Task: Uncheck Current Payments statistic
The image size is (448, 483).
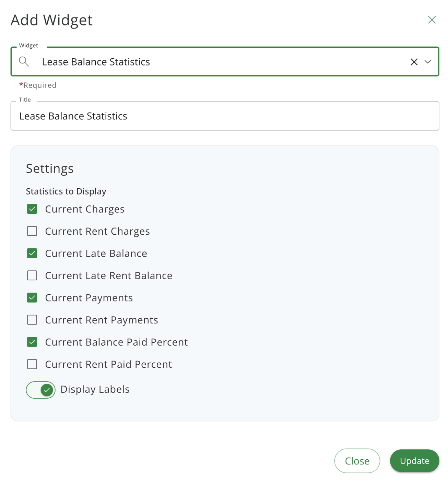Action: pos(32,297)
